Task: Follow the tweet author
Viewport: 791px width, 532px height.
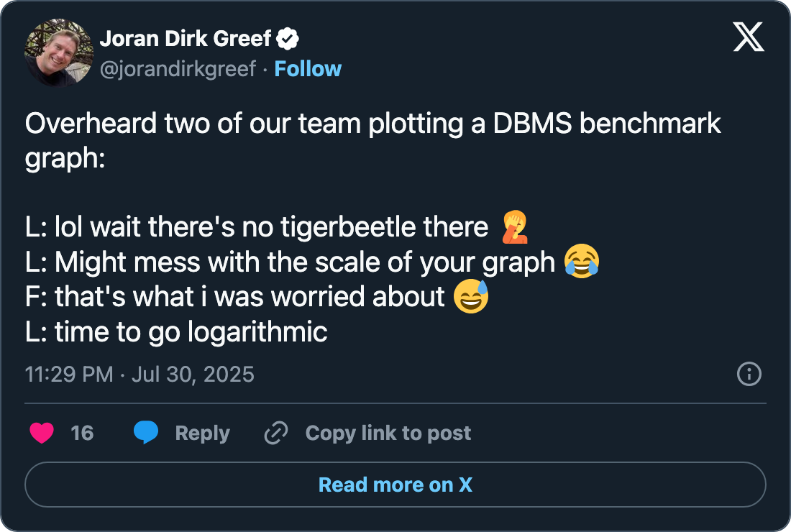Action: coord(308,69)
